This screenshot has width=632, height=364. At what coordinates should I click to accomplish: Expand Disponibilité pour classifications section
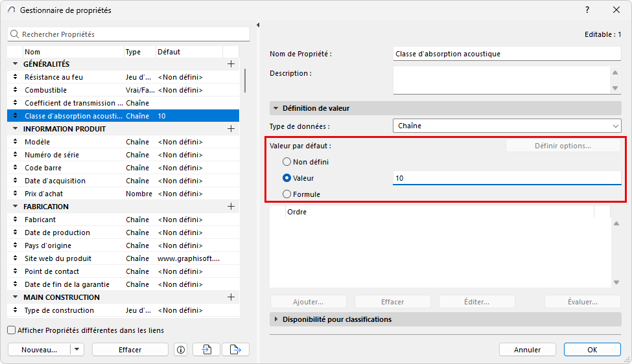[276, 319]
